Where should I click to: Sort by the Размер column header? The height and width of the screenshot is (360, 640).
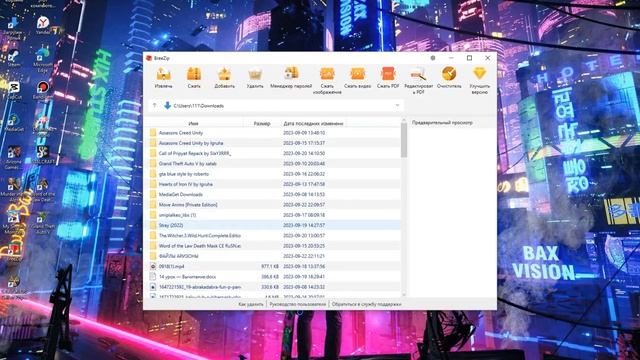point(262,123)
